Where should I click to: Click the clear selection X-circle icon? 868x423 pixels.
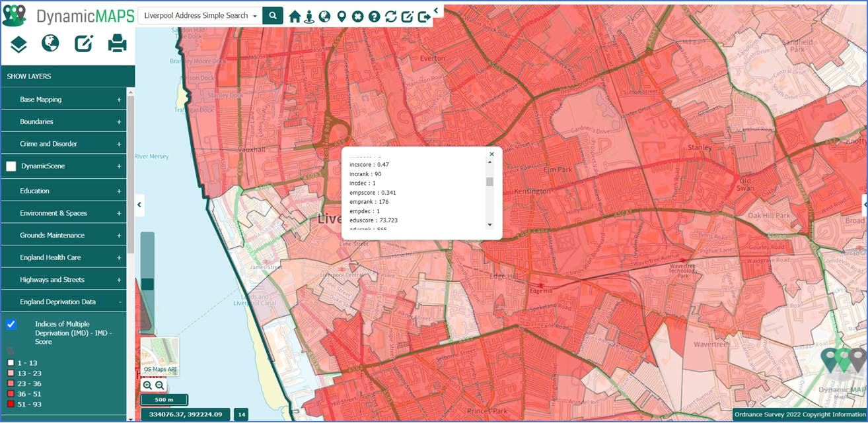[x=357, y=16]
